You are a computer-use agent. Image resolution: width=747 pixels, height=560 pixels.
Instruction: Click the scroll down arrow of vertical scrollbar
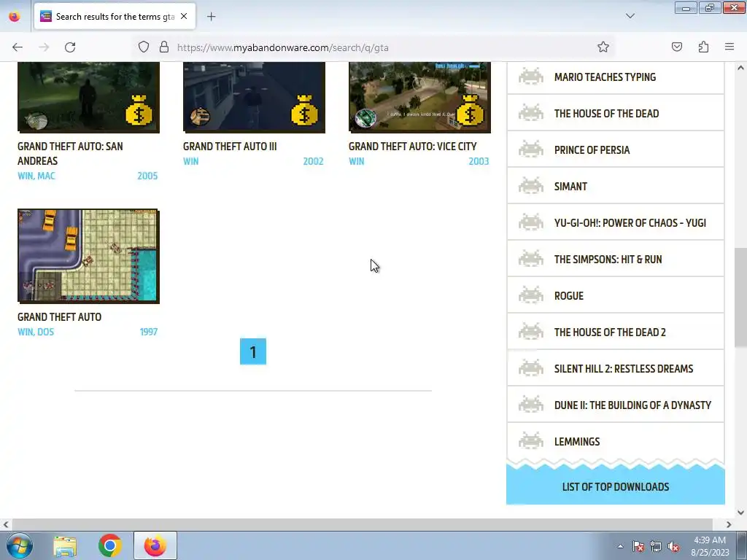pyautogui.click(x=740, y=513)
